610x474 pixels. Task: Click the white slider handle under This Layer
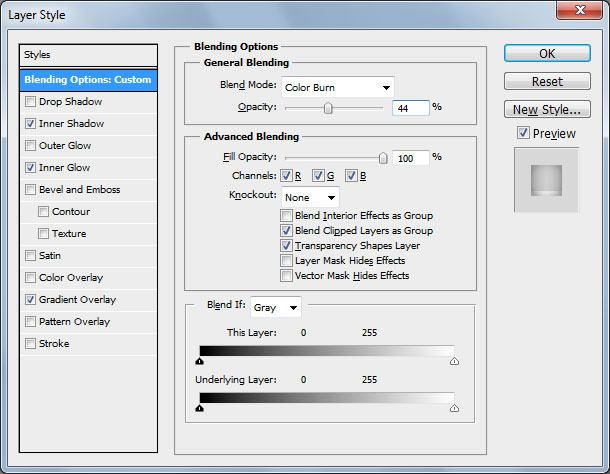coord(455,362)
